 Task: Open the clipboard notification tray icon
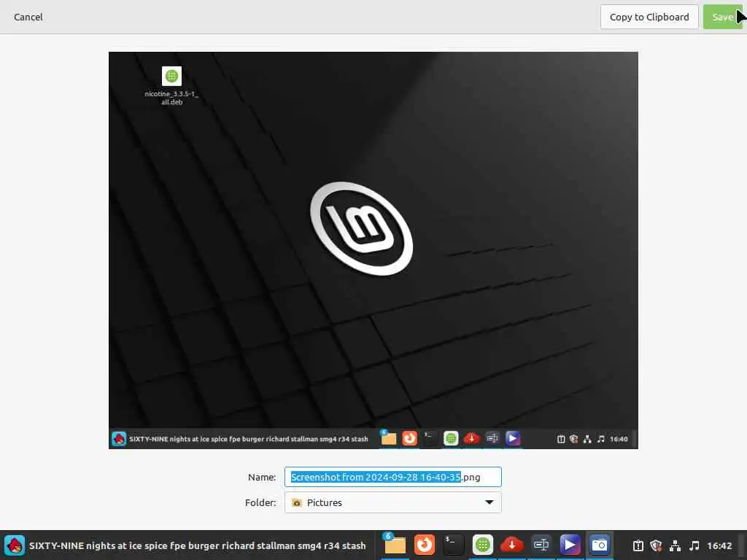point(638,545)
